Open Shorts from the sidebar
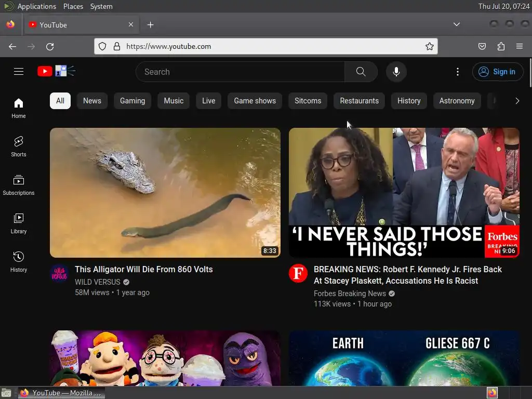This screenshot has width=532, height=399. (19, 147)
